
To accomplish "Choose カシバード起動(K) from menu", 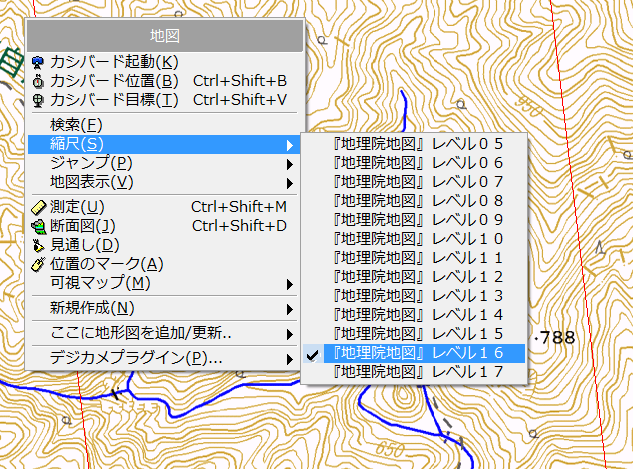I will coord(164,62).
